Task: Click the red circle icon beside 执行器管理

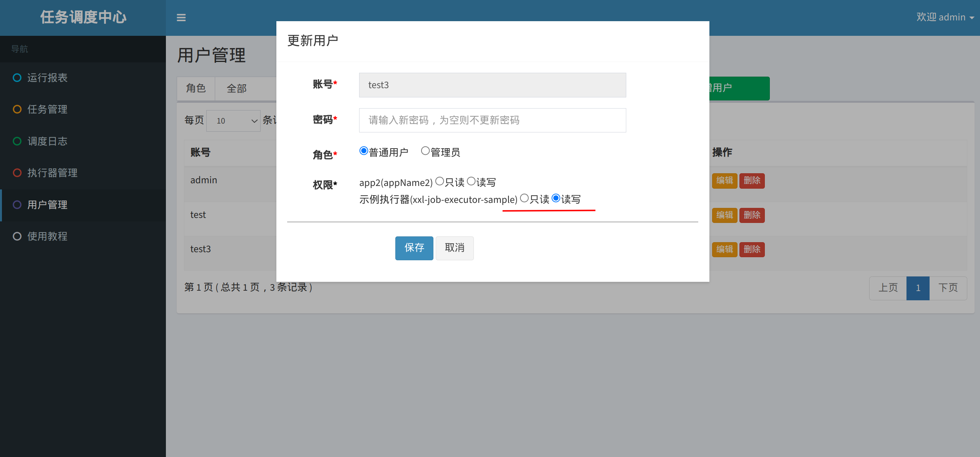Action: click(17, 173)
